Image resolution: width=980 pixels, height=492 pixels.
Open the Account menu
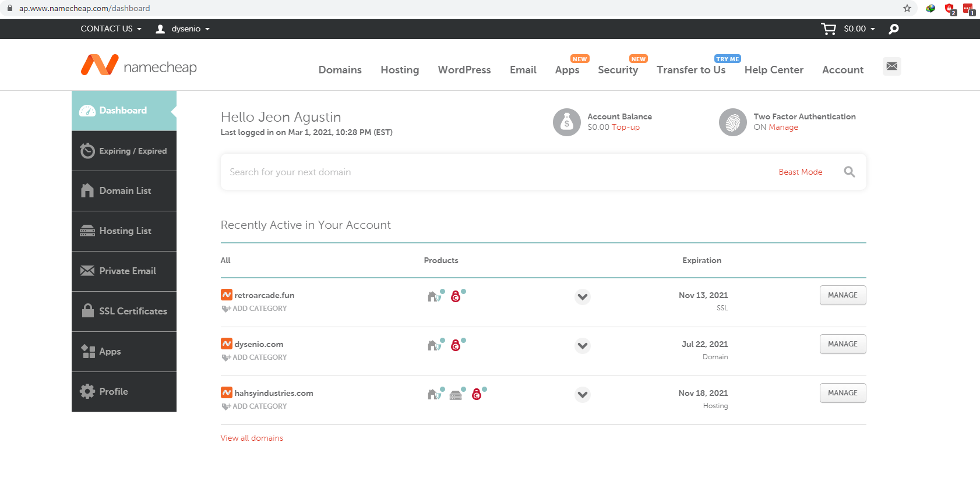[x=842, y=70]
